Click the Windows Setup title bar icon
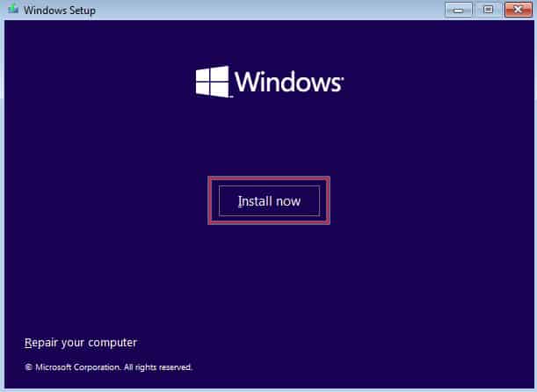This screenshot has height=392, width=537. pos(13,10)
